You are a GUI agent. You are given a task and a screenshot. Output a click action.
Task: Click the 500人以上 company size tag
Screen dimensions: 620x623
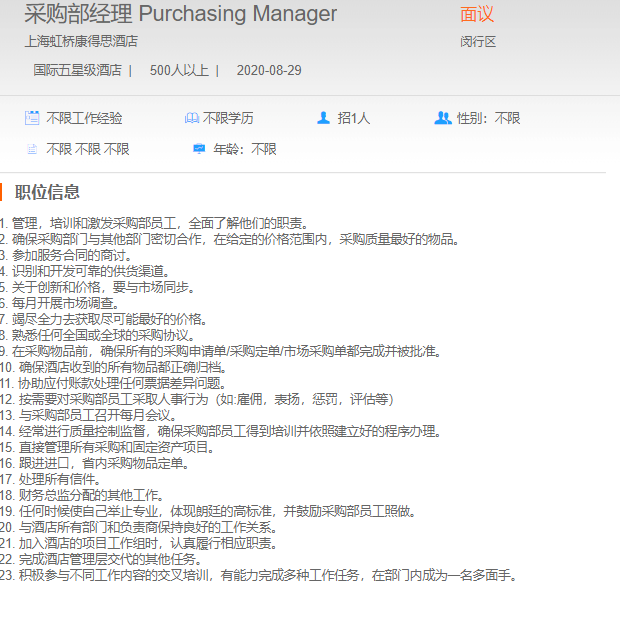pos(179,70)
